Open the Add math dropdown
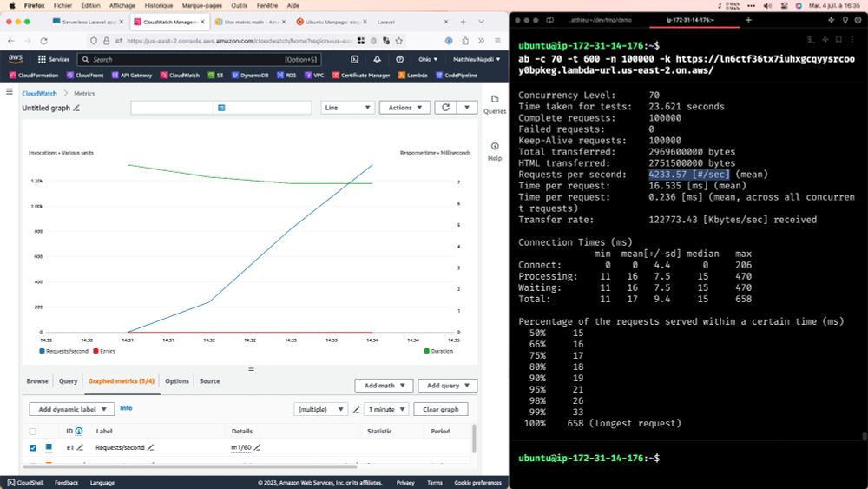The image size is (868, 489). (x=385, y=386)
